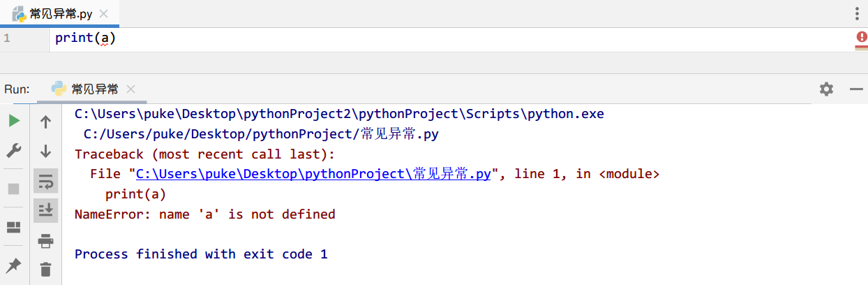The height and width of the screenshot is (285, 868).
Task: Click the down arrow in Run toolbar
Action: tap(46, 151)
